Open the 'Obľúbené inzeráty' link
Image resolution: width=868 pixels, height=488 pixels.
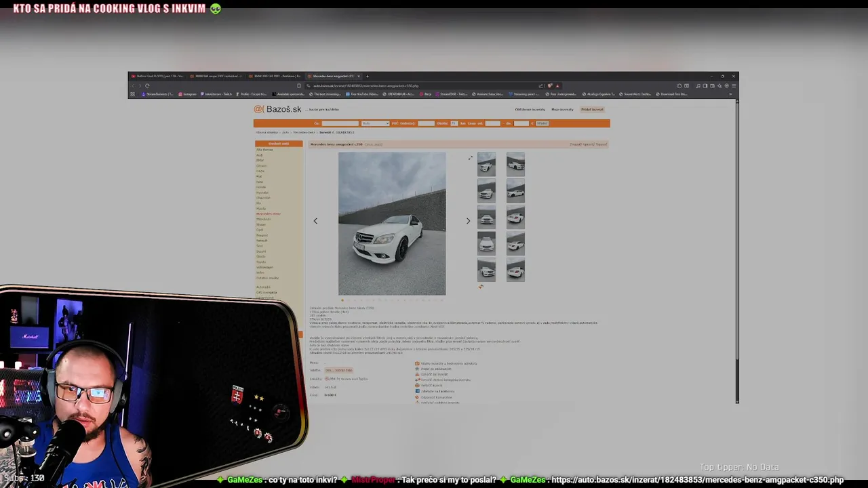point(530,109)
